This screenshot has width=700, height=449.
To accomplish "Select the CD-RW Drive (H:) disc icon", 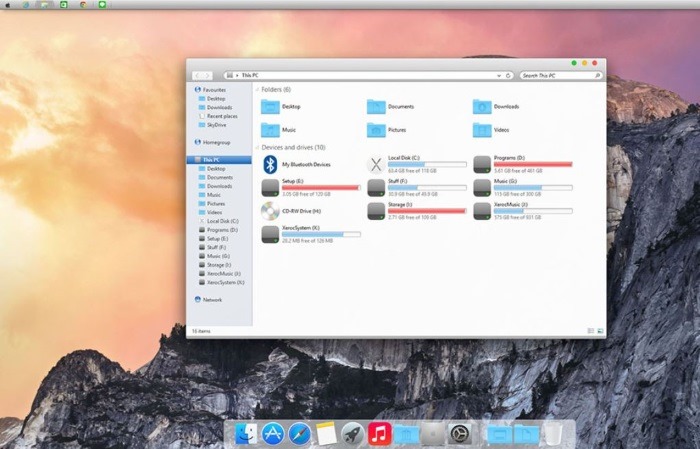I will (270, 211).
